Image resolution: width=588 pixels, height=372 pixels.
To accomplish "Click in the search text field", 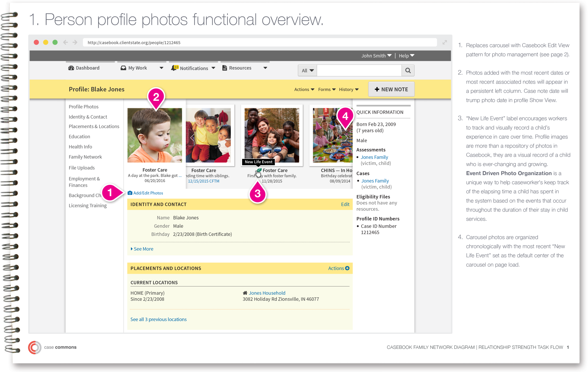I will [x=359, y=70].
